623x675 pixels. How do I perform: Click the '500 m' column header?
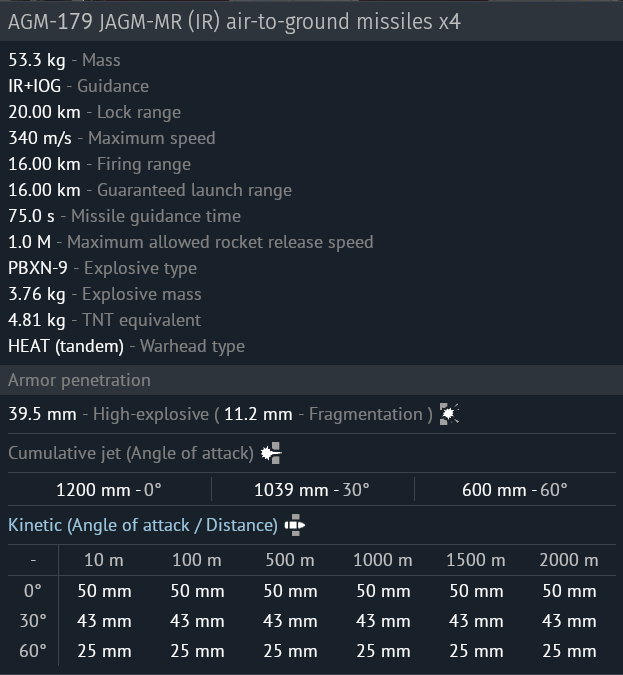[290, 560]
